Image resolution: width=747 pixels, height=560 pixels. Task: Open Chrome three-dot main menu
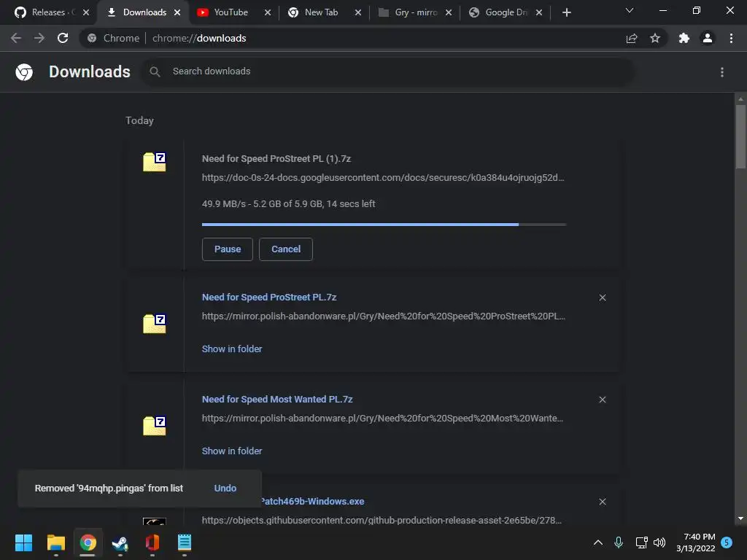[x=731, y=38]
